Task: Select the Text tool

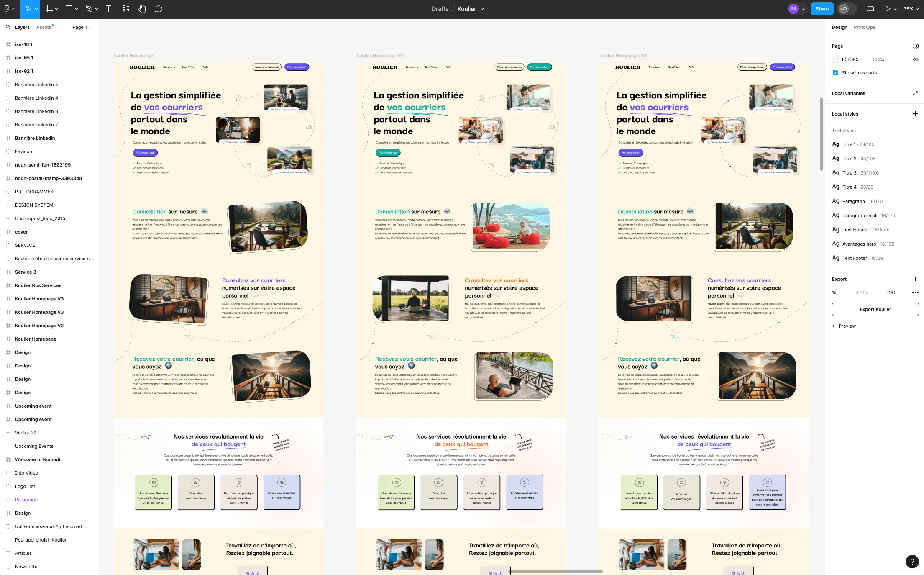Action: [x=108, y=9]
